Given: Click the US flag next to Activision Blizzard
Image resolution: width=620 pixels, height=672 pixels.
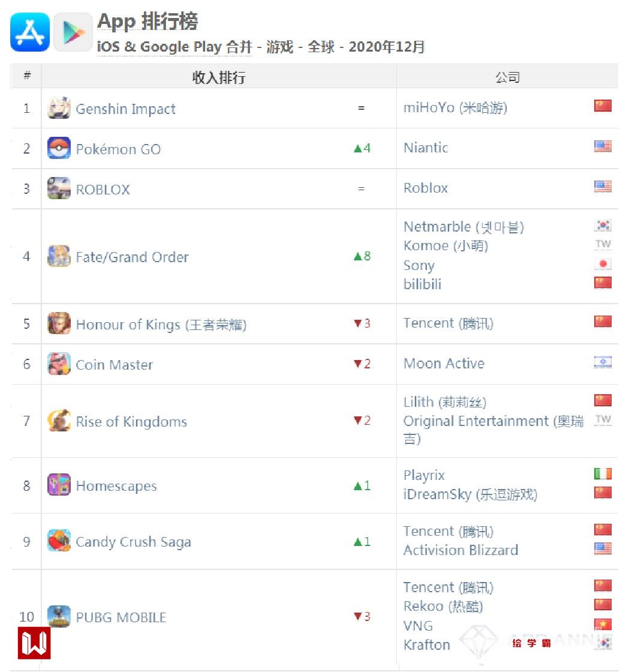Looking at the screenshot, I should pyautogui.click(x=603, y=548).
